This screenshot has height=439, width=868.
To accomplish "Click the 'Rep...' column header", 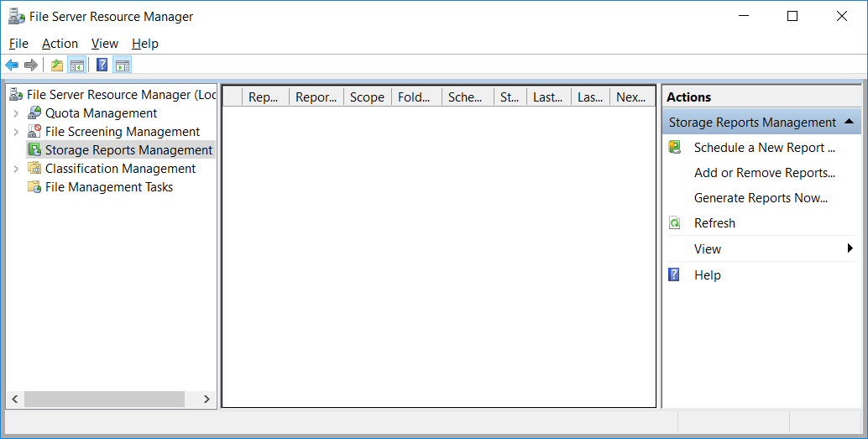I will point(266,97).
